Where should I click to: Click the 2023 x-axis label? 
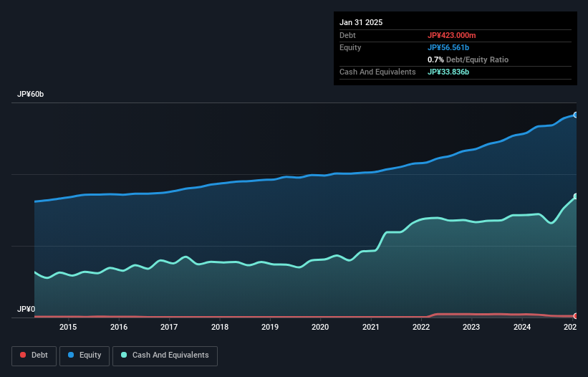click(x=471, y=327)
